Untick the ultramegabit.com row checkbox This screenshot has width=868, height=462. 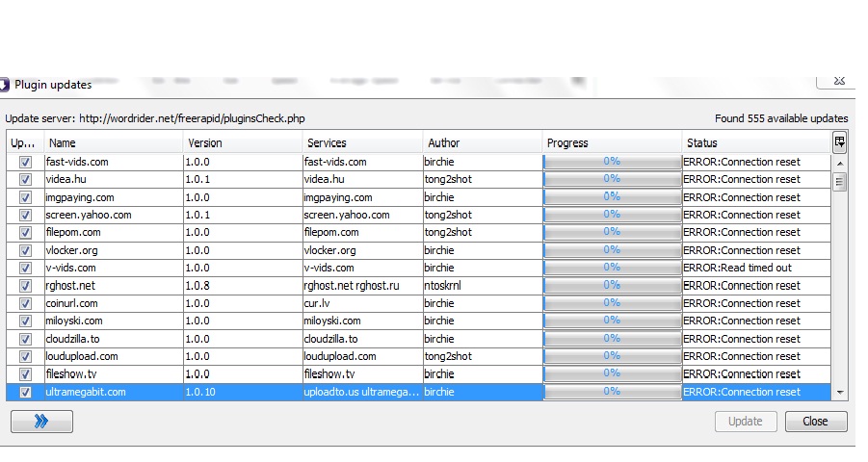[x=25, y=392]
